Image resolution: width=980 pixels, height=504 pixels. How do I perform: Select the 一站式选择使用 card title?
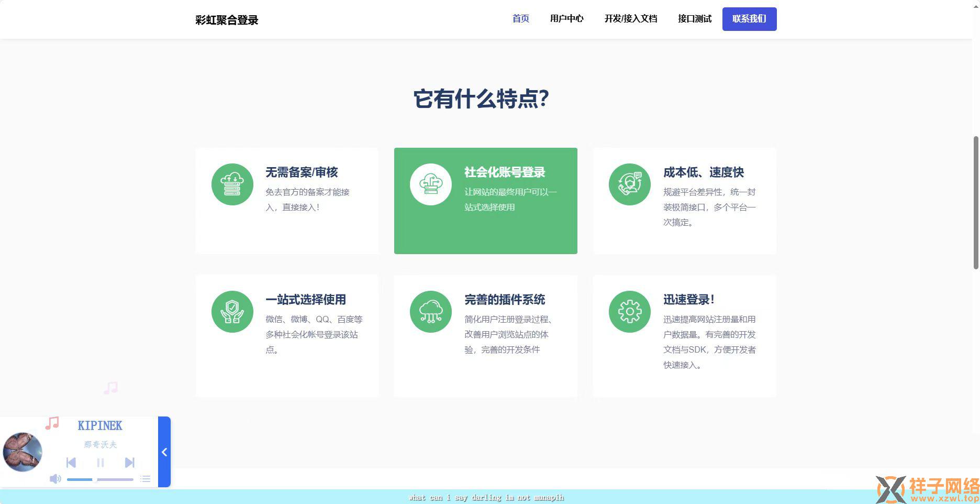(306, 300)
